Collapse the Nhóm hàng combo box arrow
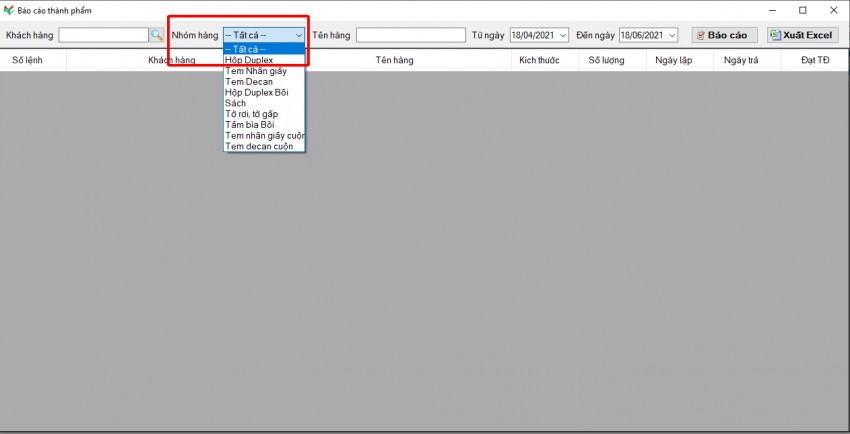 298,35
